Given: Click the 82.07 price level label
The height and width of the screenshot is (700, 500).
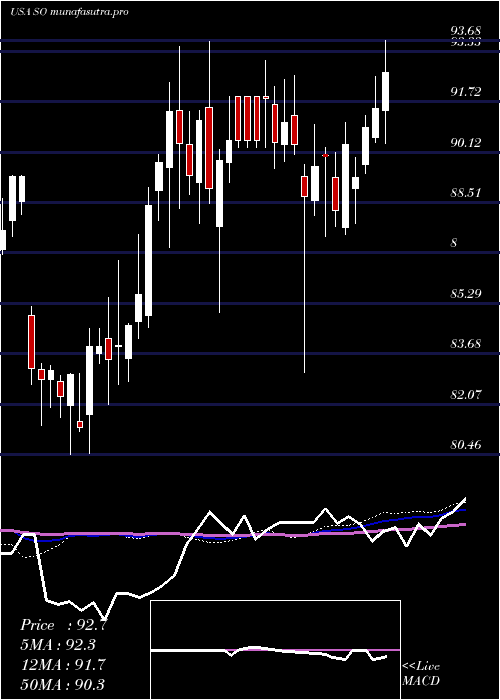Looking at the screenshot, I should tap(466, 395).
